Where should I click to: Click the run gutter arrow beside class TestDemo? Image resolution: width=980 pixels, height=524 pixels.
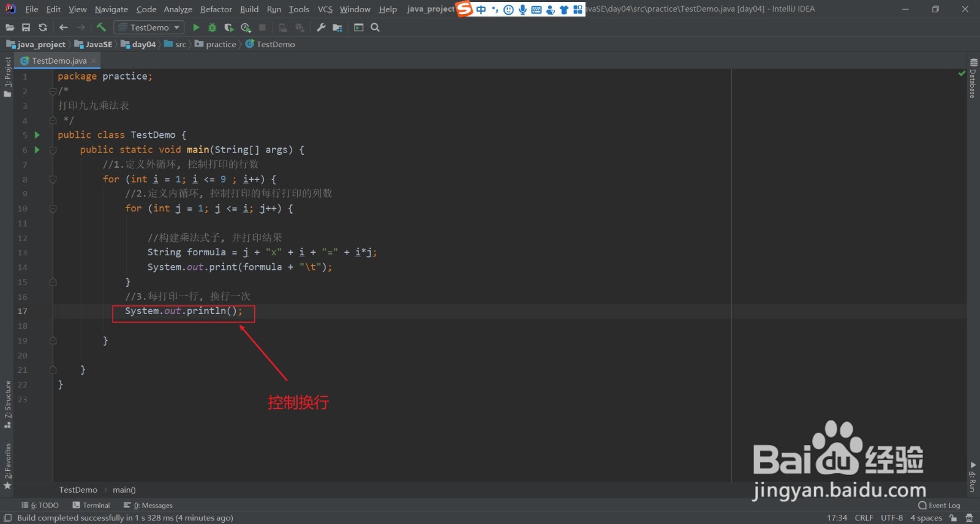37,135
